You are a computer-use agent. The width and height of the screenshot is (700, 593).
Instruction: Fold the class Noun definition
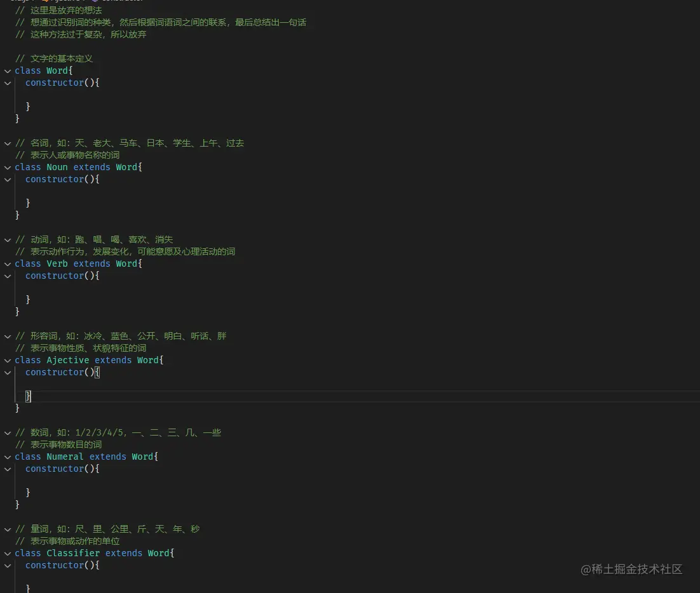[x=8, y=168]
